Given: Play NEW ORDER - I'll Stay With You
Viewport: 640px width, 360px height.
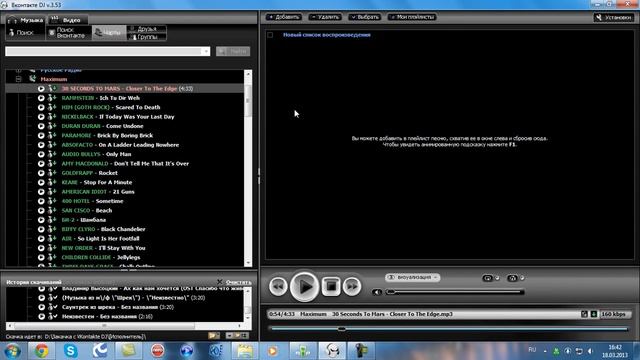Looking at the screenshot, I should (x=41, y=248).
